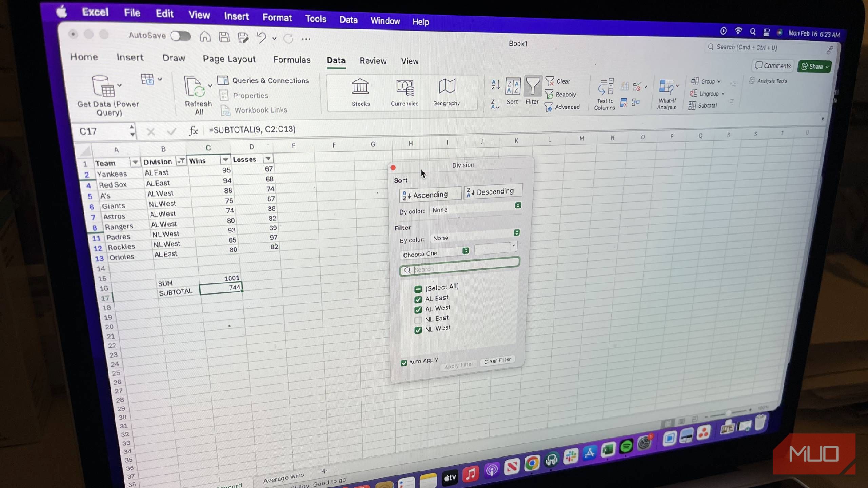The height and width of the screenshot is (488, 868).
Task: Uncheck the Auto Apply checkbox
Action: click(x=403, y=363)
